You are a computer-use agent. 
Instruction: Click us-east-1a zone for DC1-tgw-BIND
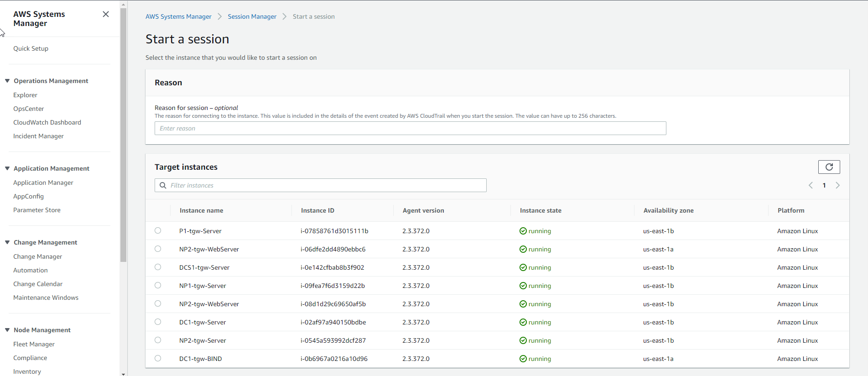[658, 359]
